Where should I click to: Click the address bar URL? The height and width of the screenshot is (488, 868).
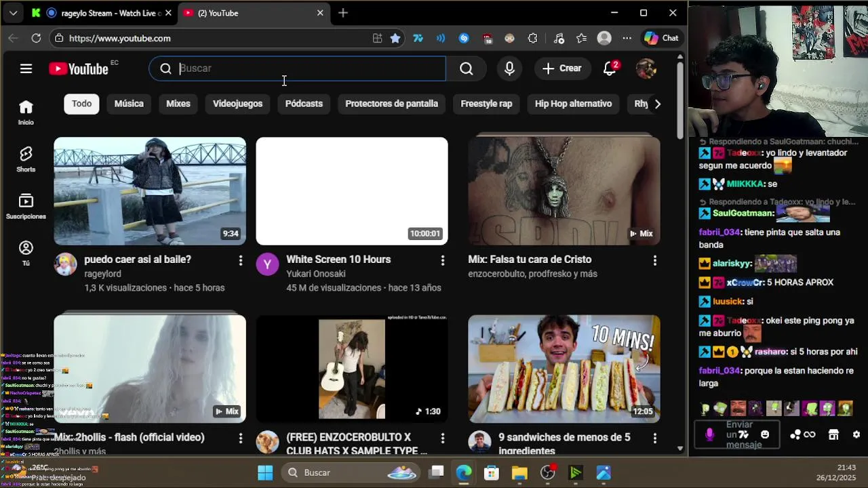tap(120, 39)
